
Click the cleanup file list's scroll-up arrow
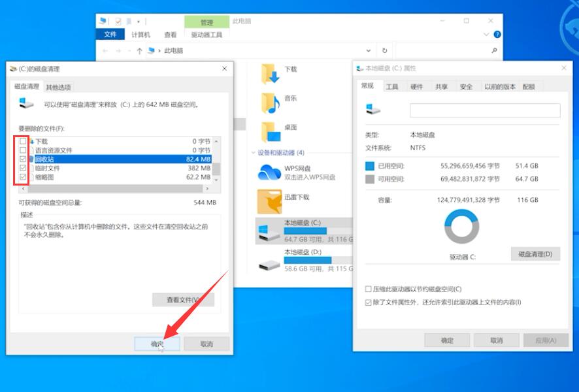pyautogui.click(x=216, y=141)
